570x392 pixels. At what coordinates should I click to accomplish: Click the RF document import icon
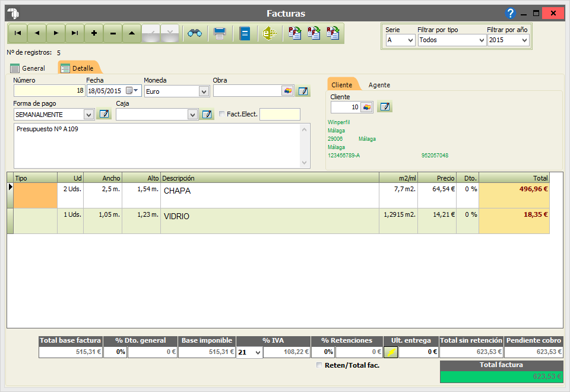click(332, 33)
